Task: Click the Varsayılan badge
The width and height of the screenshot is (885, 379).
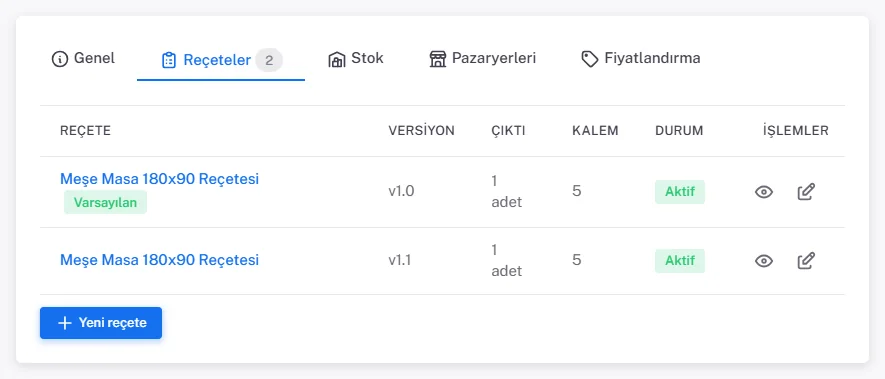Action: 106,203
